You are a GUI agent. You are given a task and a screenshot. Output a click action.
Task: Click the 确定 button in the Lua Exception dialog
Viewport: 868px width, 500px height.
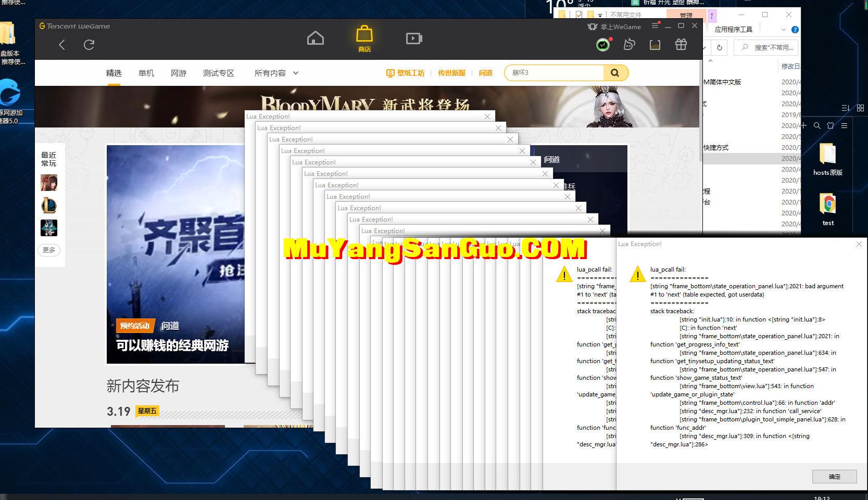(835, 477)
